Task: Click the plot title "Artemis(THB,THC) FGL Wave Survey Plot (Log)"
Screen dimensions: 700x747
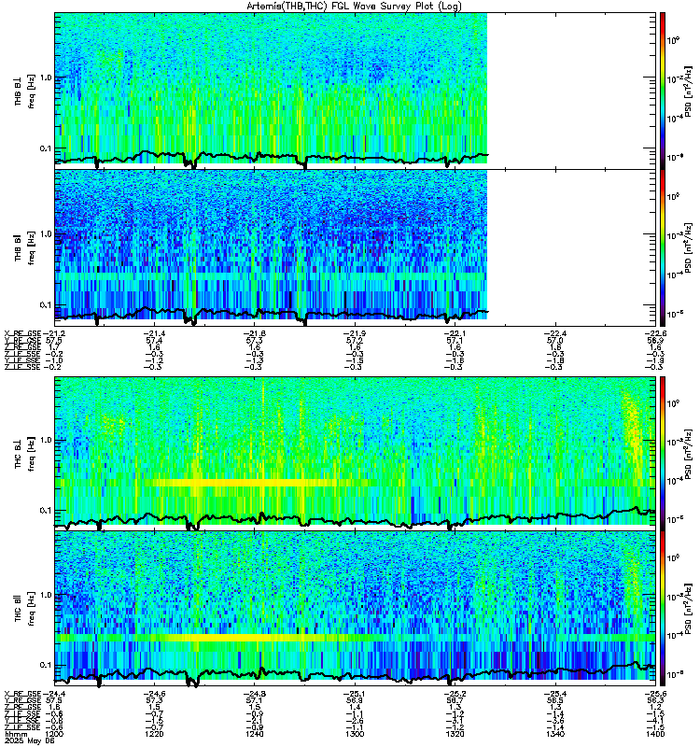Action: [354, 6]
